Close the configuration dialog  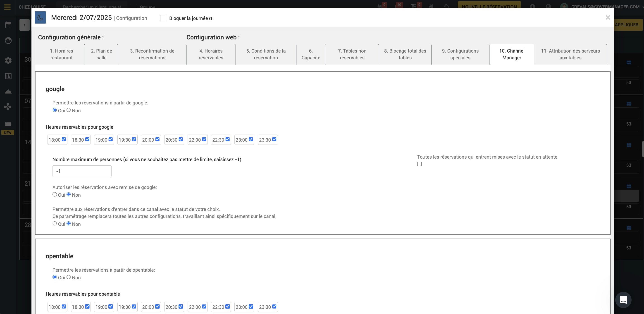pyautogui.click(x=608, y=17)
